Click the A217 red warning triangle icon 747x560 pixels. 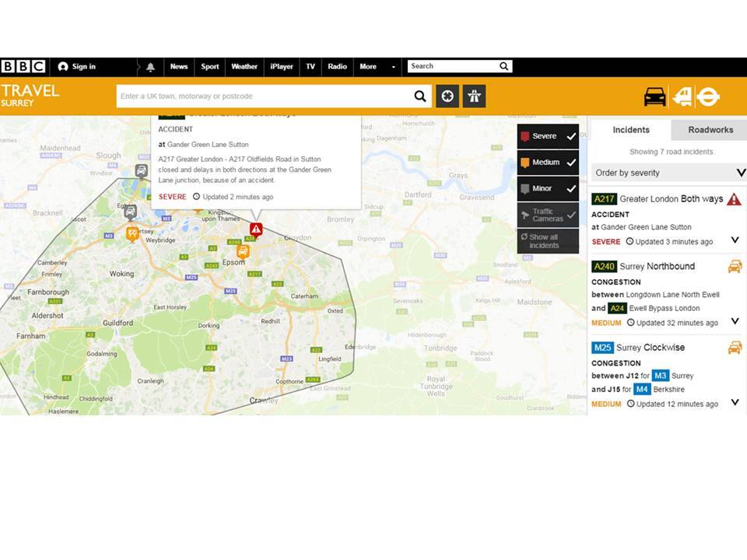[x=734, y=199]
